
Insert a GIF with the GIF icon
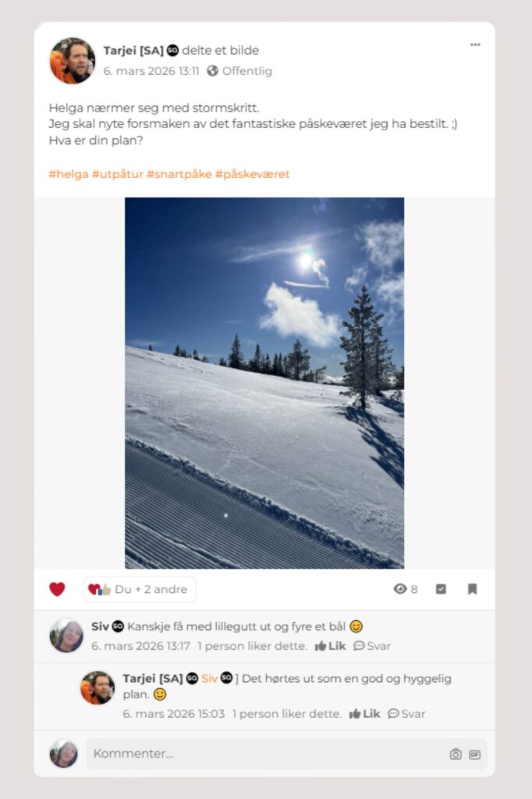pos(474,755)
